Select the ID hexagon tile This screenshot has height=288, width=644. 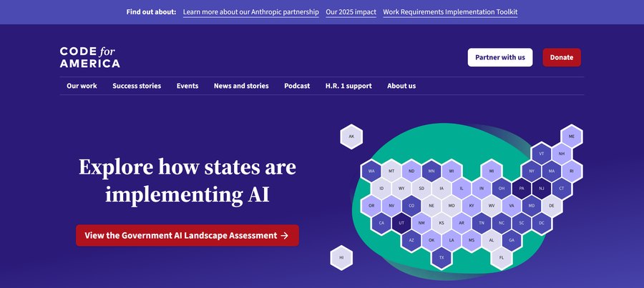(x=381, y=189)
